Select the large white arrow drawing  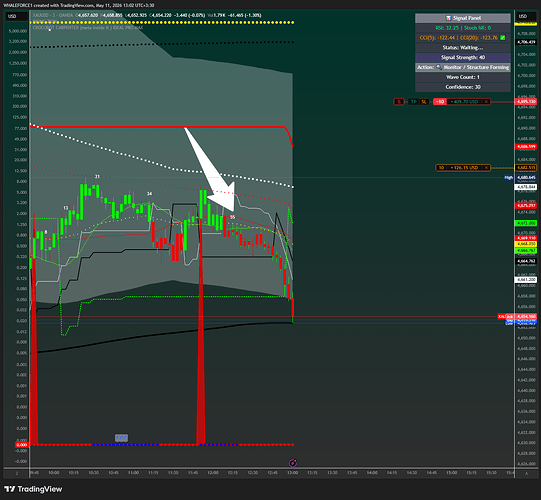coord(210,169)
